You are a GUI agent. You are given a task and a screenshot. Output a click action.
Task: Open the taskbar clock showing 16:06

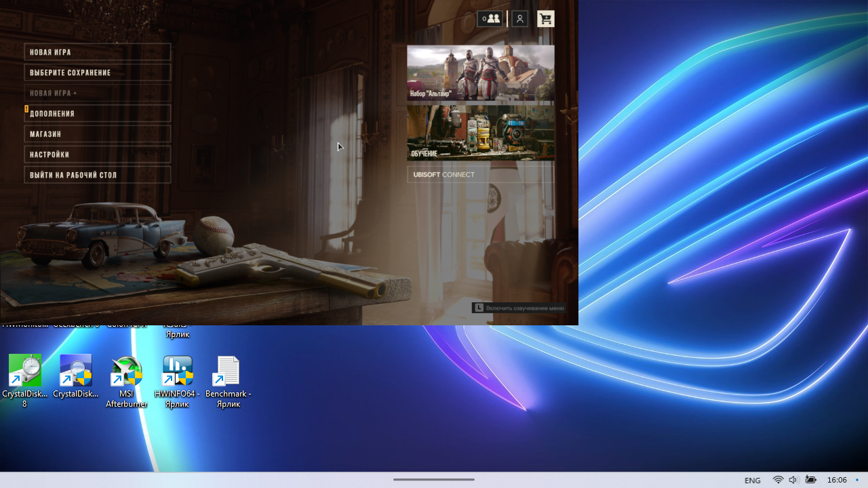click(x=837, y=480)
